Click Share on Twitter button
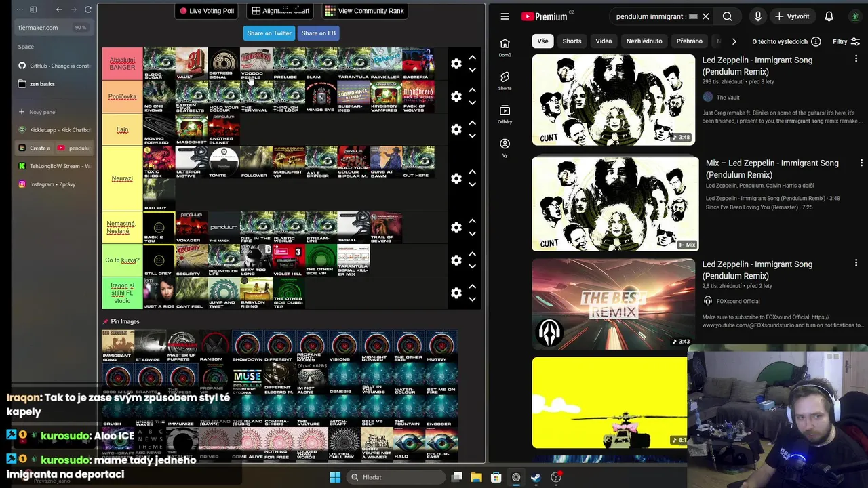The image size is (868, 488). 269,33
